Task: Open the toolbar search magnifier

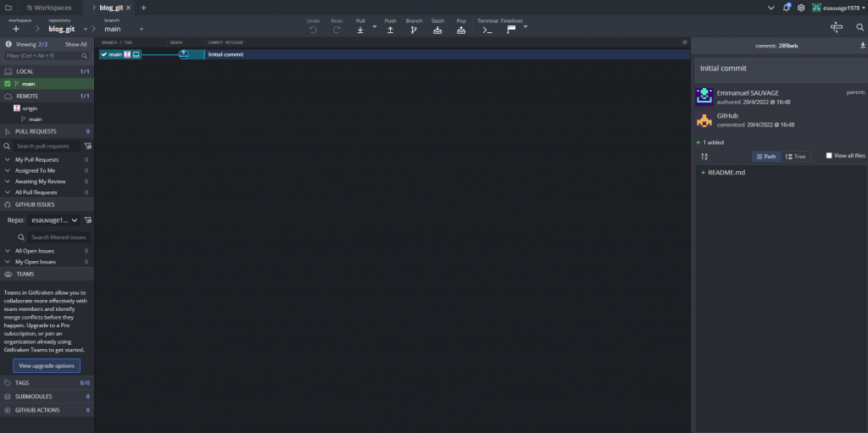Action: [x=860, y=26]
